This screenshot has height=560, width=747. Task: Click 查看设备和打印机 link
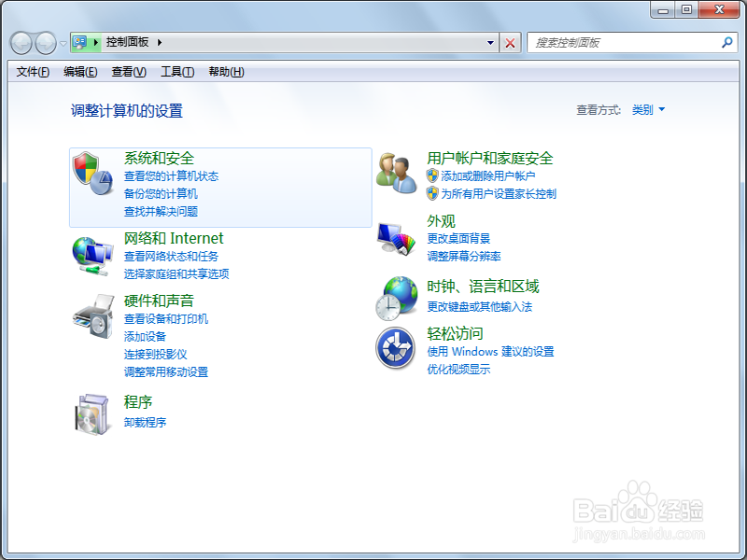coord(166,319)
